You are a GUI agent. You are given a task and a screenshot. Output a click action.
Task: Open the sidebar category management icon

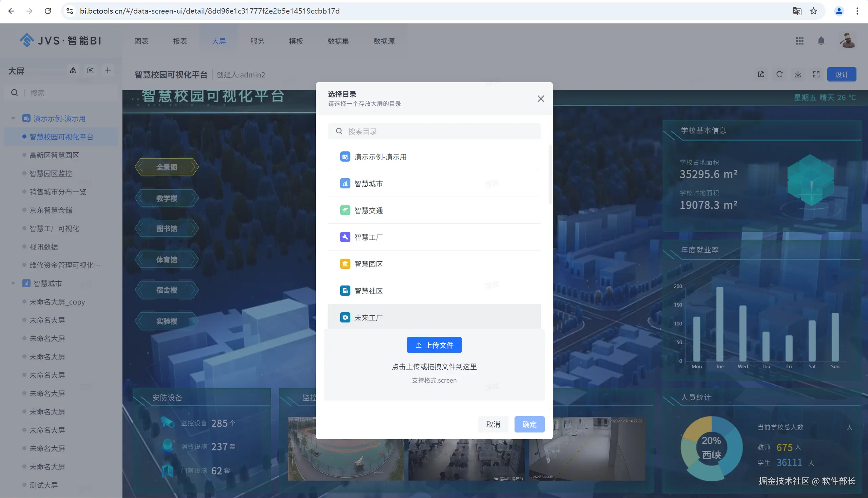pos(73,71)
